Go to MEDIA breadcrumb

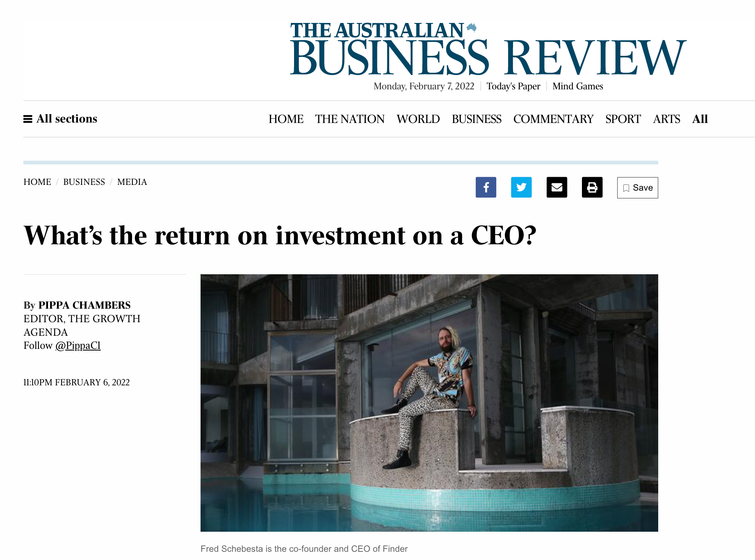coord(132,182)
